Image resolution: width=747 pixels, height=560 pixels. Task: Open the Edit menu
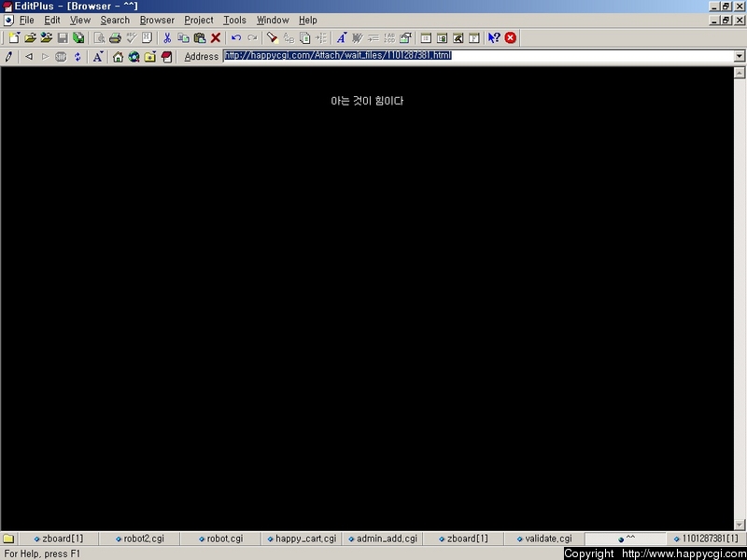click(x=52, y=20)
